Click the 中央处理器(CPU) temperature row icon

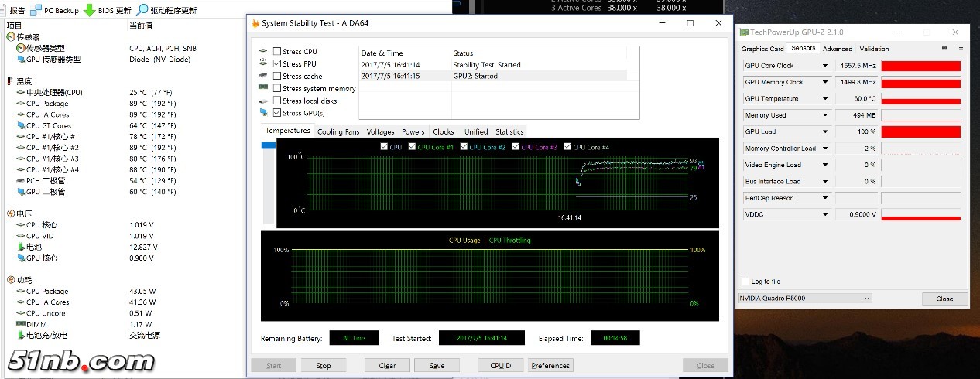[x=20, y=92]
